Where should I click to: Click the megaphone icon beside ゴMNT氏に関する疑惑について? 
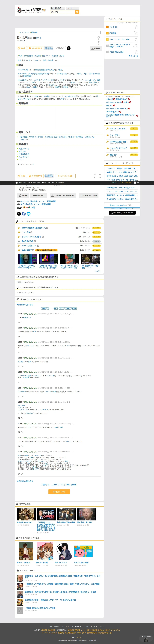point(19,228)
